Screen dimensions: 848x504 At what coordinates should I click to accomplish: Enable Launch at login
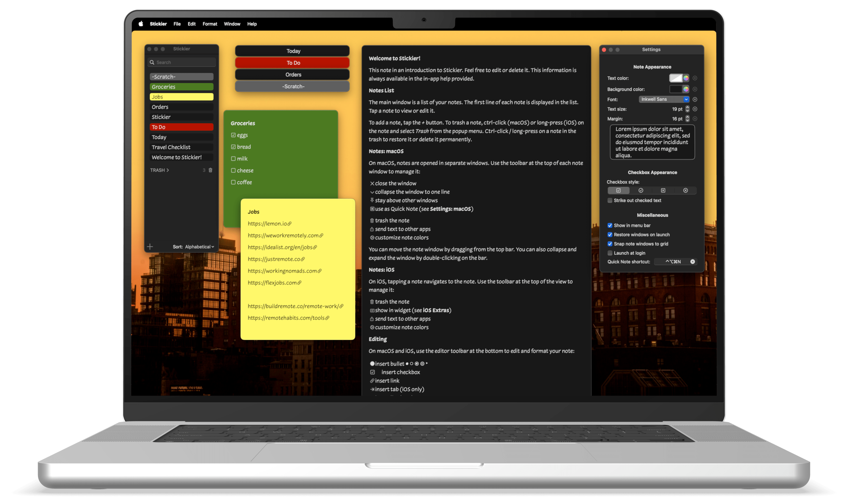pyautogui.click(x=610, y=253)
